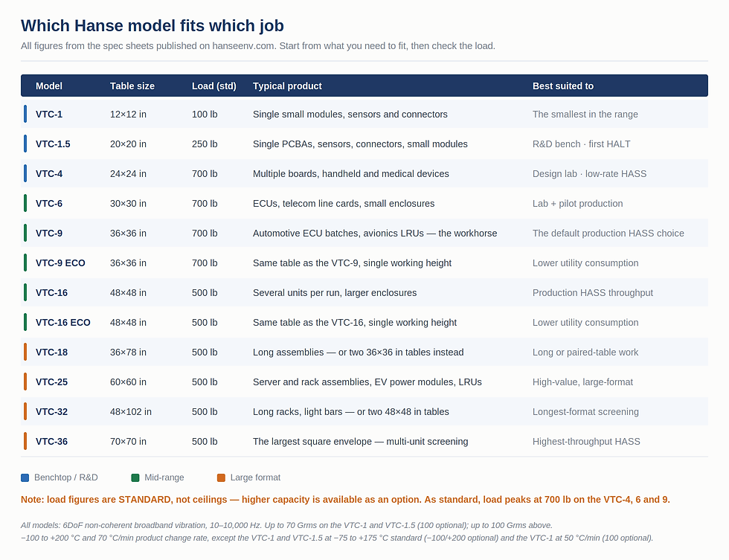Click the Typical product column header
Viewport: 729px width, 560px height.
point(287,86)
